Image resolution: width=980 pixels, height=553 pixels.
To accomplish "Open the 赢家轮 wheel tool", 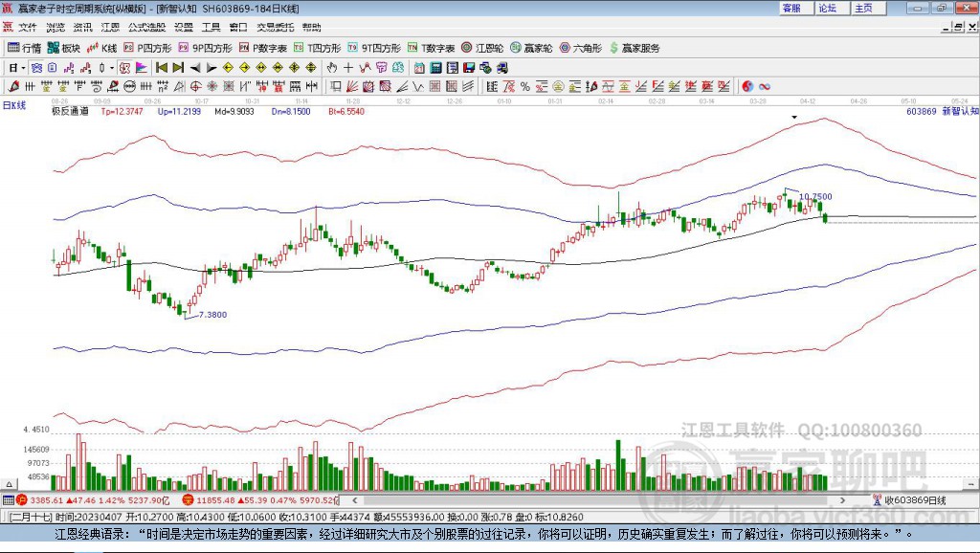I will click(531, 48).
